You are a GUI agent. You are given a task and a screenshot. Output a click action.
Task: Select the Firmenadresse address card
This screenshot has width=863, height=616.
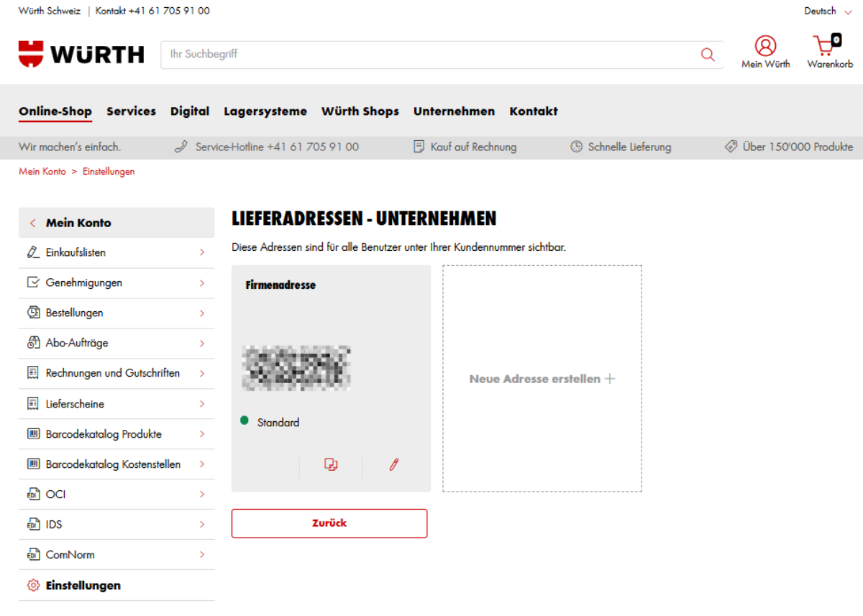pos(331,379)
